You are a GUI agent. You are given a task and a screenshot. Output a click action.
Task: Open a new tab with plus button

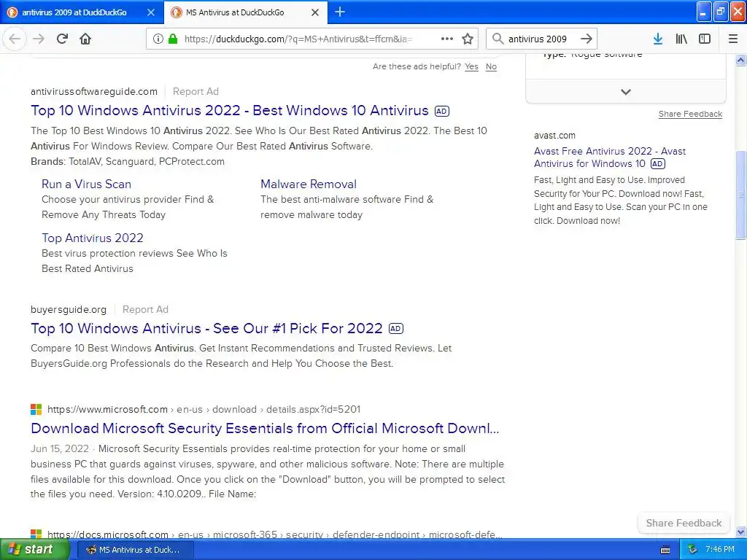click(x=340, y=12)
